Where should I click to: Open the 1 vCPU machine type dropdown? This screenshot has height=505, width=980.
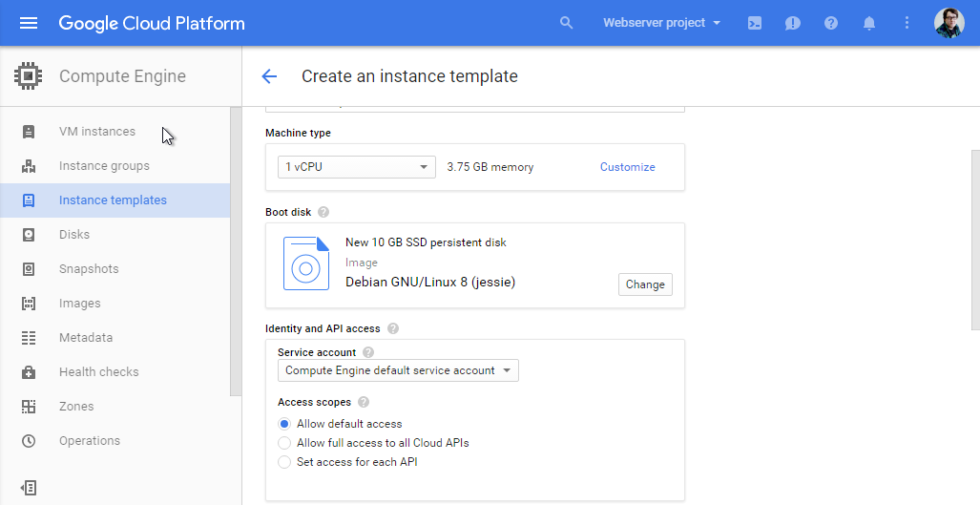[356, 167]
